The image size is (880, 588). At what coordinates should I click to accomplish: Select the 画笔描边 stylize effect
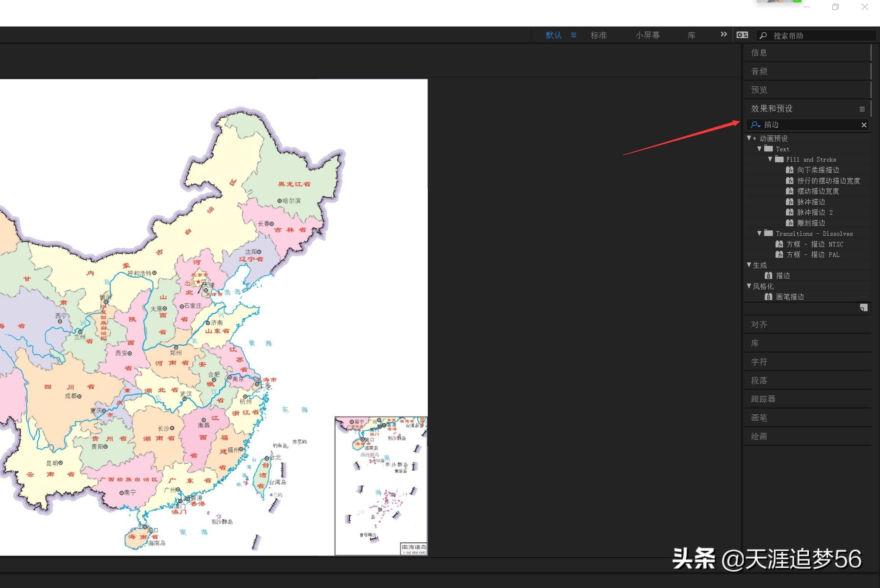pyautogui.click(x=789, y=297)
